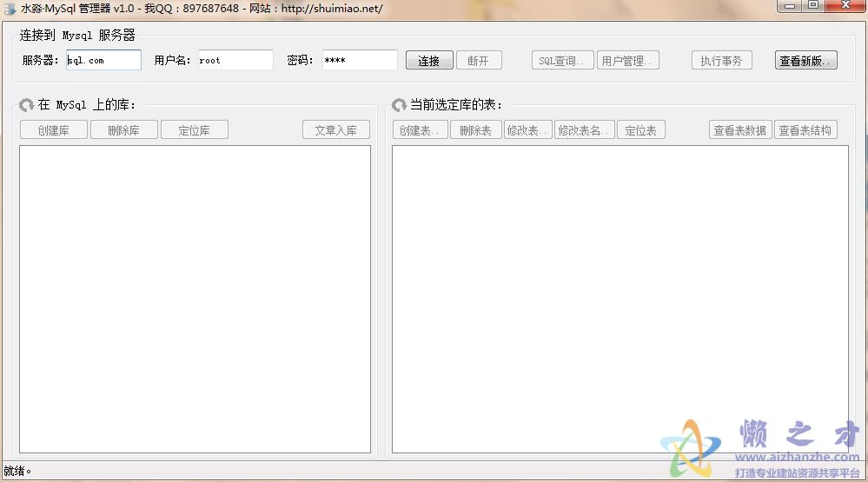Modify a table via 修改表
The image size is (868, 482).
527,130
